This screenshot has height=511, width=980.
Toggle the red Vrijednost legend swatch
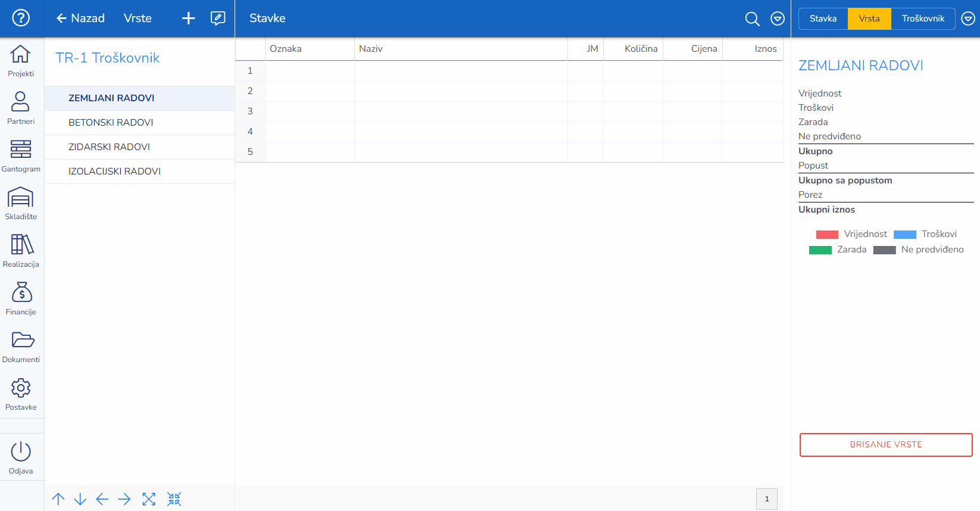(x=827, y=235)
